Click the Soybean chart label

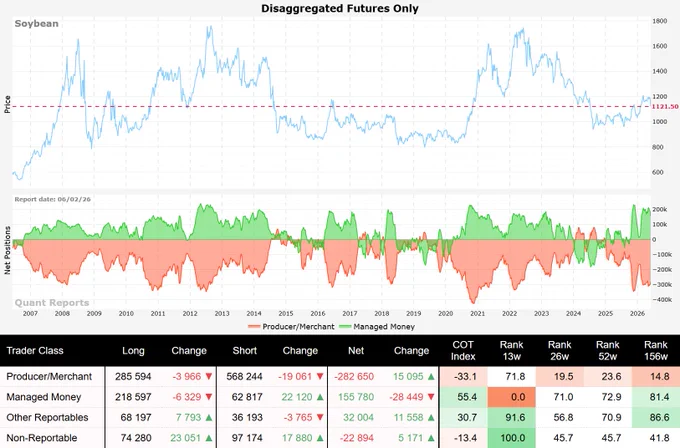point(36,23)
